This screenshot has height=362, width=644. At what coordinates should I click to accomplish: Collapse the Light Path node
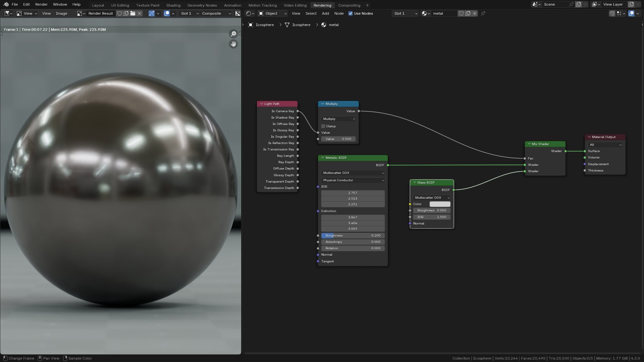261,104
